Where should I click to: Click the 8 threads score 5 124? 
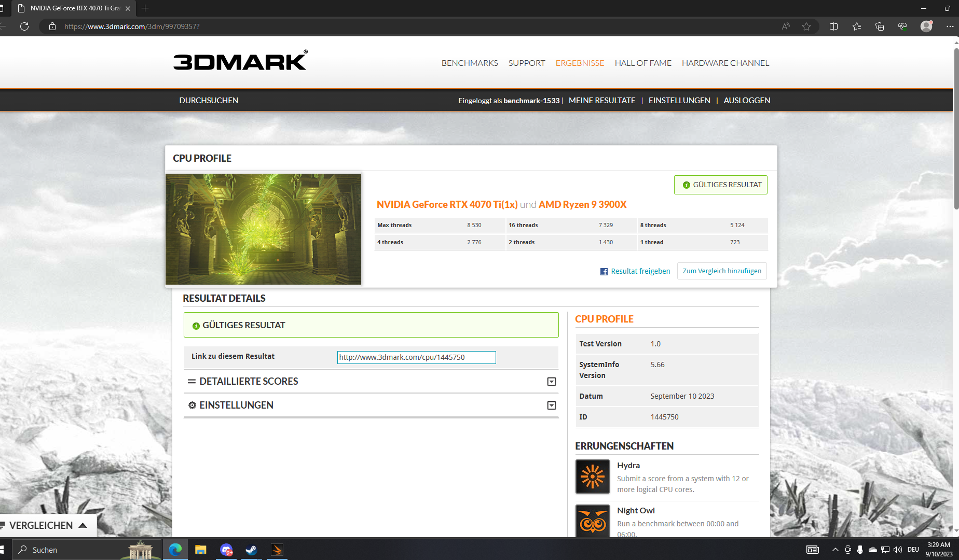click(737, 225)
